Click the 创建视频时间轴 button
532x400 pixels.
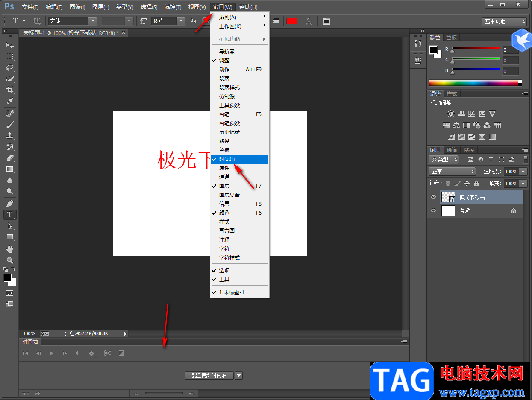click(x=209, y=375)
